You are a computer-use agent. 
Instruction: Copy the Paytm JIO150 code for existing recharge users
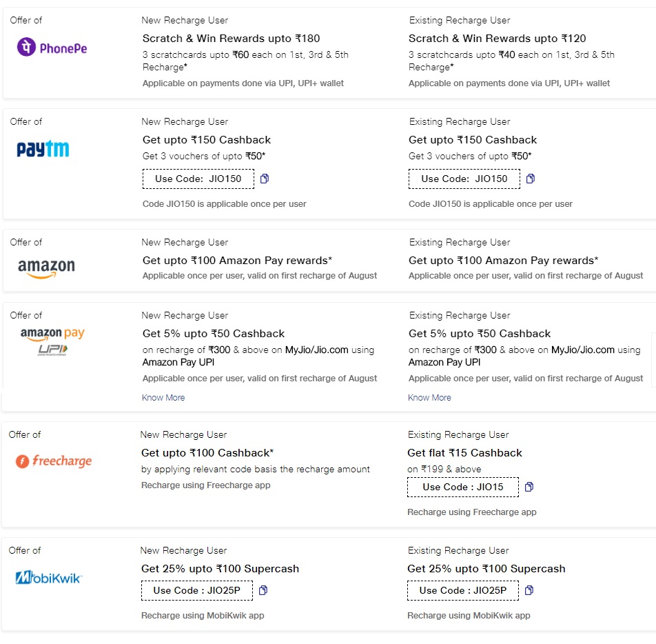coord(531,179)
